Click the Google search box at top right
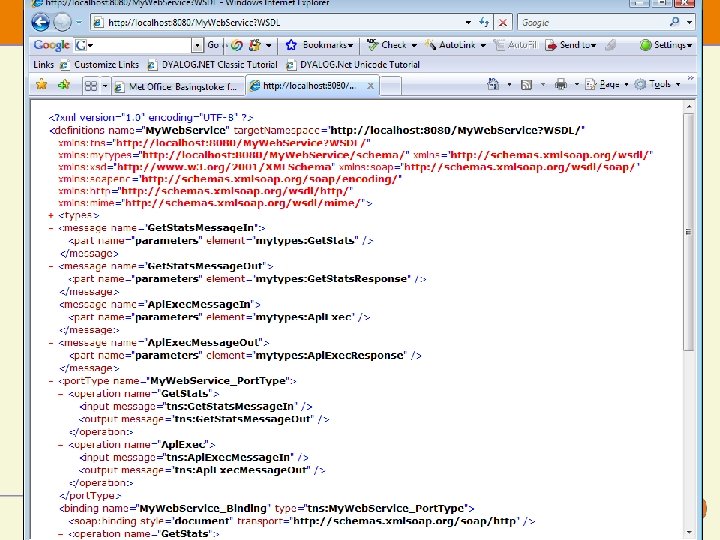Viewport: 720px width, 540px height. point(592,22)
